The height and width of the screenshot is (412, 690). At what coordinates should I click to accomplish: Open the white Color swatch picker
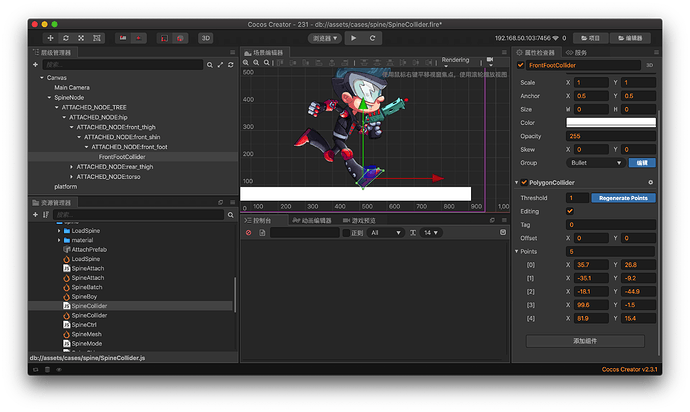coord(611,122)
